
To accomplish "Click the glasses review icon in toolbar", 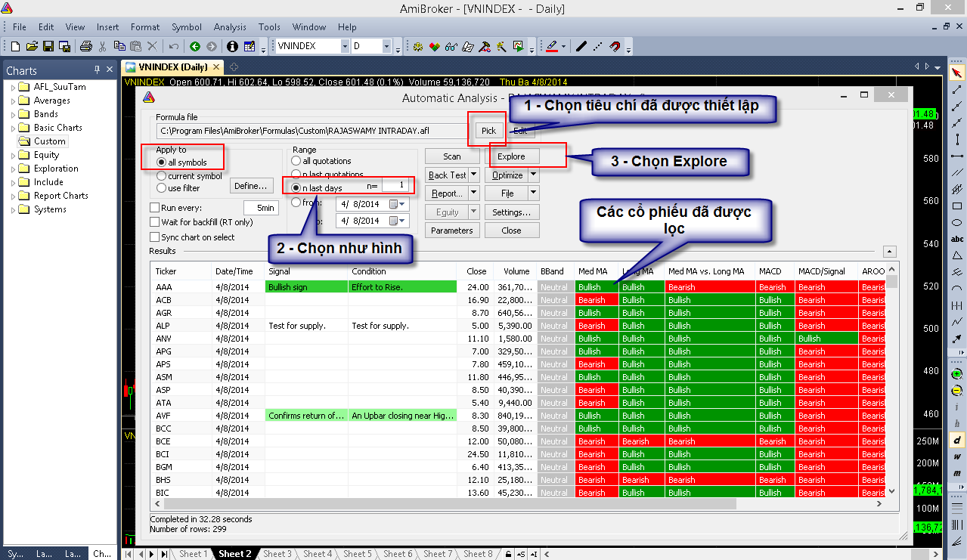I will pyautogui.click(x=451, y=46).
